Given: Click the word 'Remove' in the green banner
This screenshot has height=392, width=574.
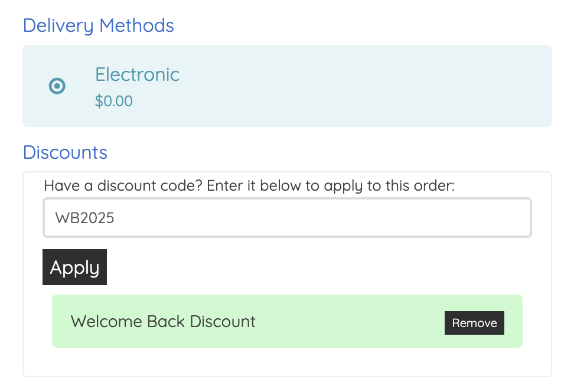Looking at the screenshot, I should pyautogui.click(x=474, y=323).
